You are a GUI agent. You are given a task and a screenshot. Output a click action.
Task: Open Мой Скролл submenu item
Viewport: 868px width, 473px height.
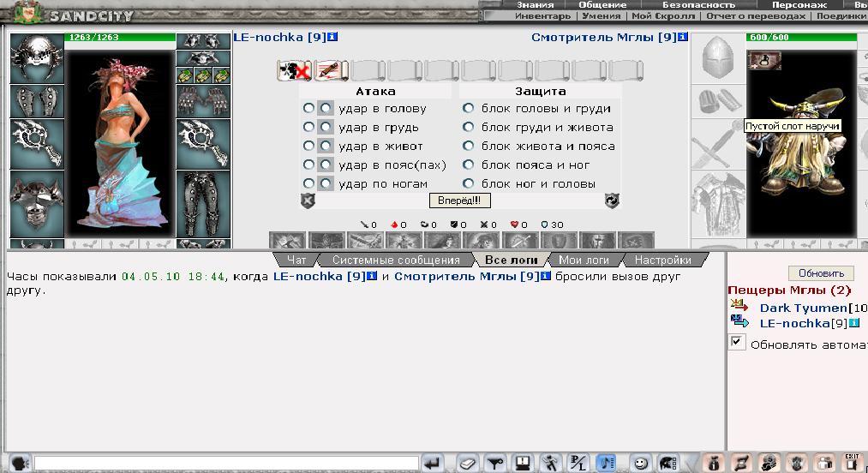(x=663, y=16)
